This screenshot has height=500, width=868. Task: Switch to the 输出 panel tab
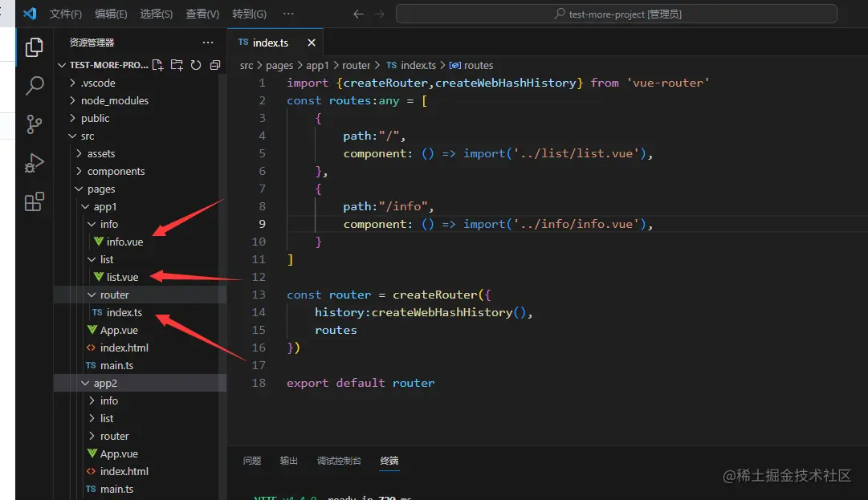pos(289,461)
